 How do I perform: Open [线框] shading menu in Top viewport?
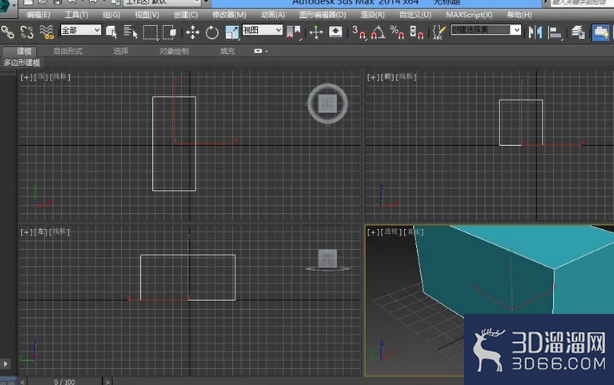tap(60, 77)
